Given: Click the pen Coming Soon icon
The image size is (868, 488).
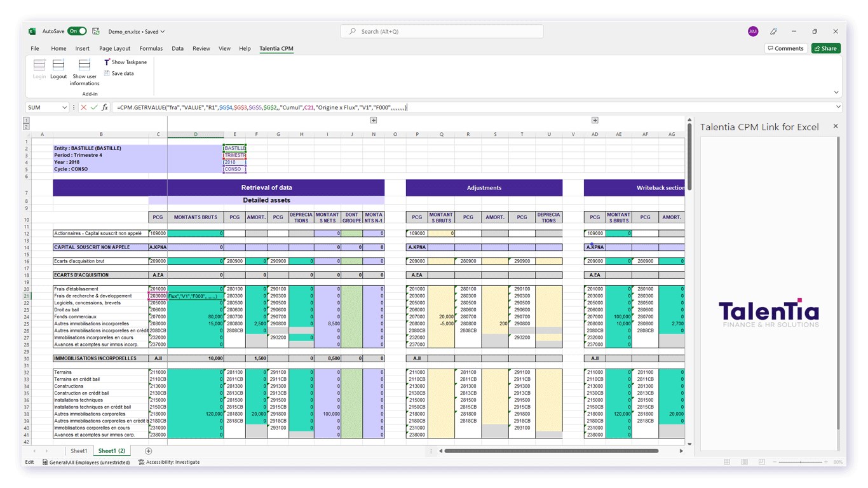Looking at the screenshot, I should coord(773,31).
